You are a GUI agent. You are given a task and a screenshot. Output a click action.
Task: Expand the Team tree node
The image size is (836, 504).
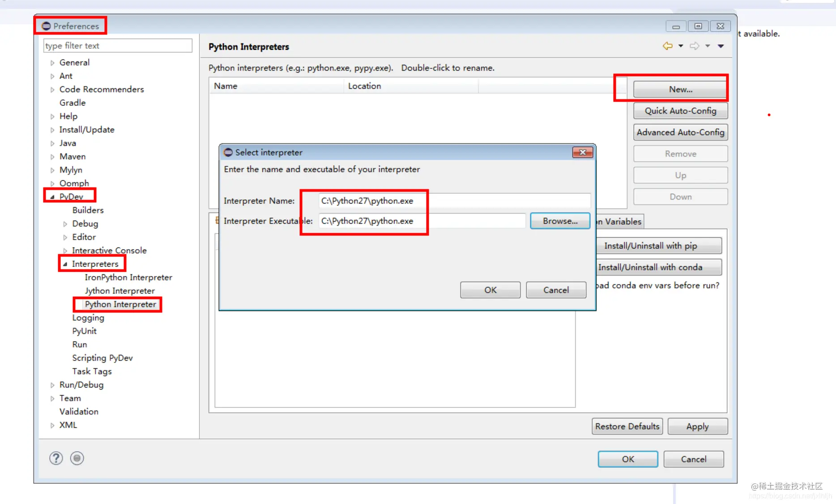(52, 398)
